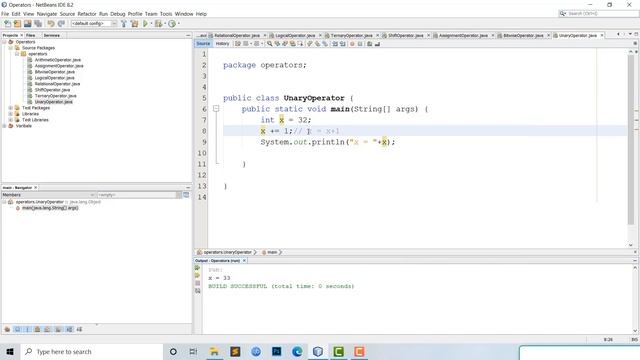The height and width of the screenshot is (360, 640).
Task: Click the Output panel stop icon
Action: pyautogui.click(x=198, y=283)
